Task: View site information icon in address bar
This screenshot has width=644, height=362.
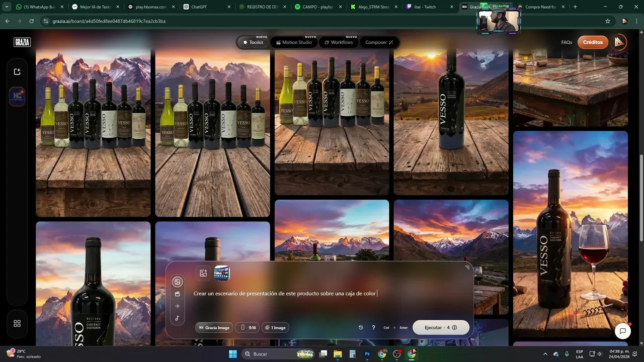Action: [x=46, y=21]
